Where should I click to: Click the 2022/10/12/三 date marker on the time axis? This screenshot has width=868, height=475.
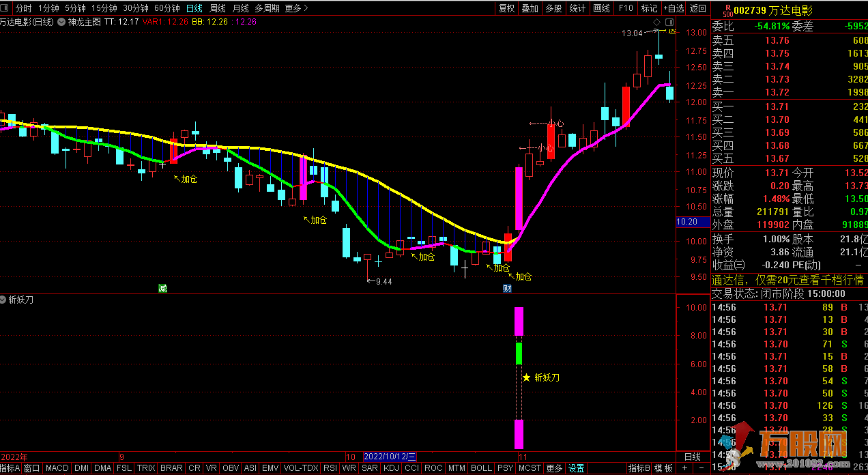[390, 456]
